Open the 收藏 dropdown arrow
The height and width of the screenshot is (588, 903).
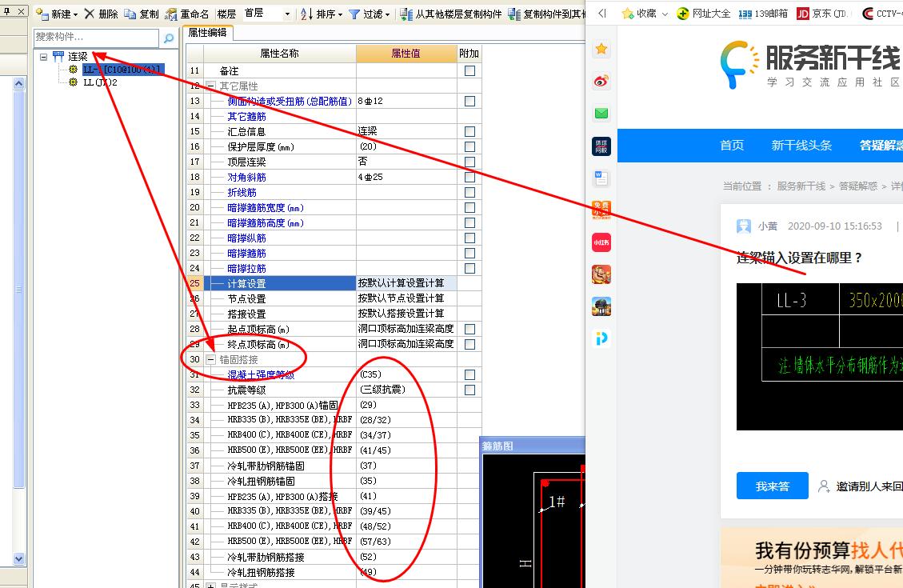tap(665, 14)
